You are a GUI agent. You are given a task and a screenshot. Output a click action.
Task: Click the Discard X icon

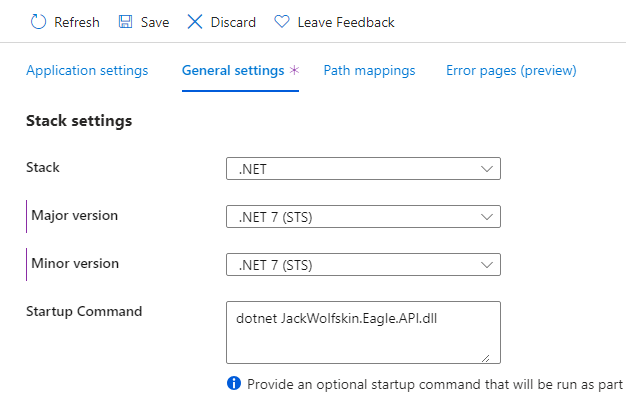click(x=195, y=22)
